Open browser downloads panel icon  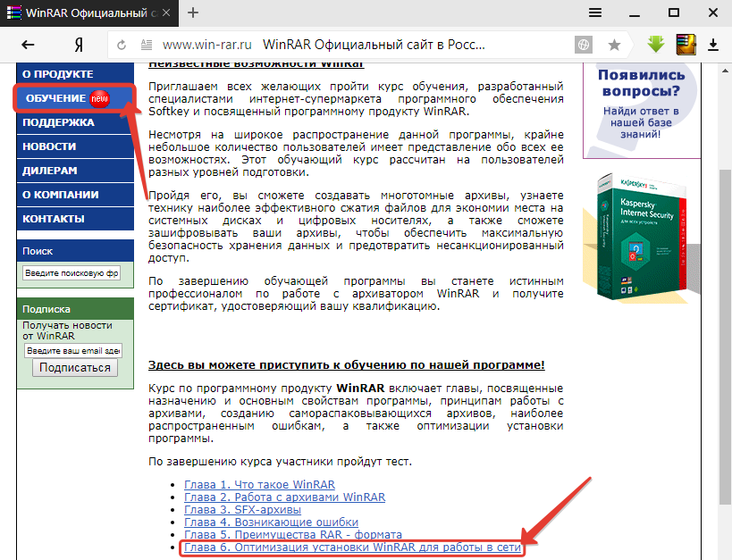point(713,45)
